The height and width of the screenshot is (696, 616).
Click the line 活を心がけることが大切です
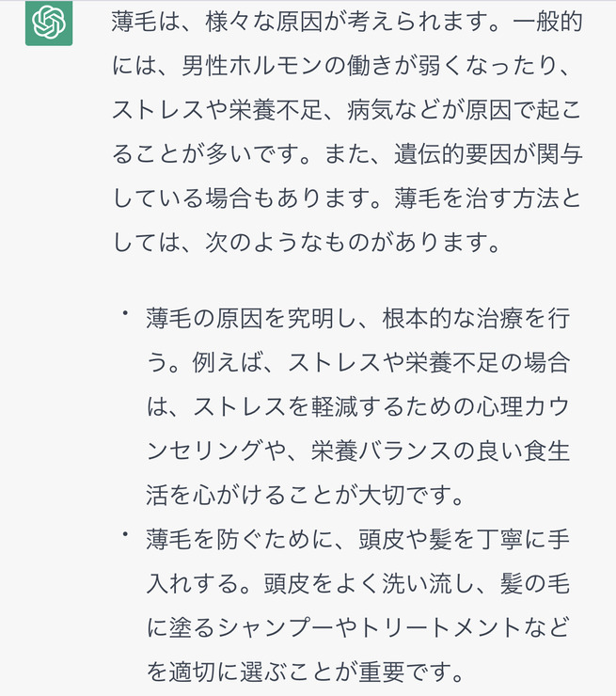305,495
